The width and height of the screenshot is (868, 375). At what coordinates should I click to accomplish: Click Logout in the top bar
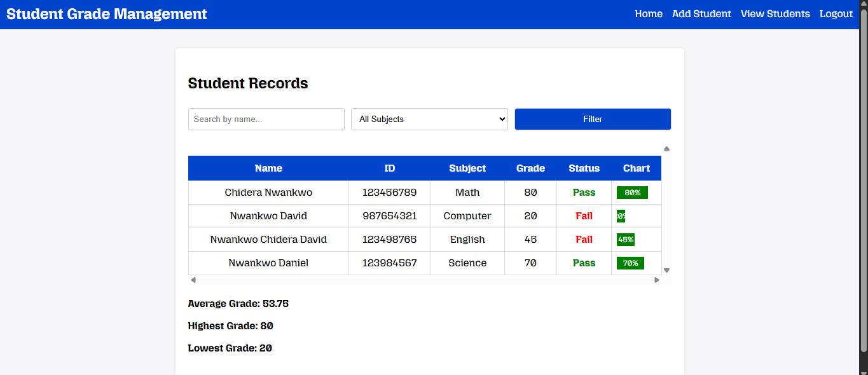(x=835, y=13)
